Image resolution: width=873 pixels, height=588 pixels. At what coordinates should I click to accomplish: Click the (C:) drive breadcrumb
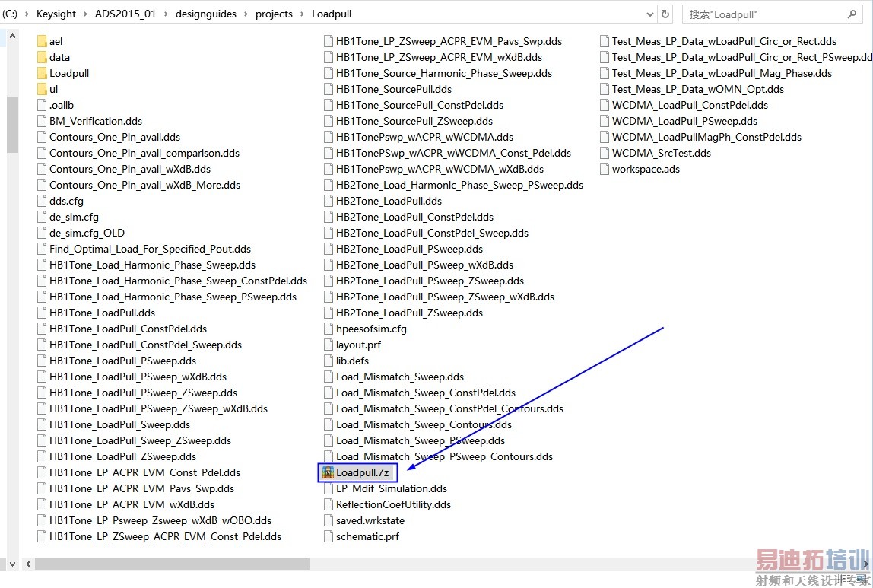coord(9,14)
